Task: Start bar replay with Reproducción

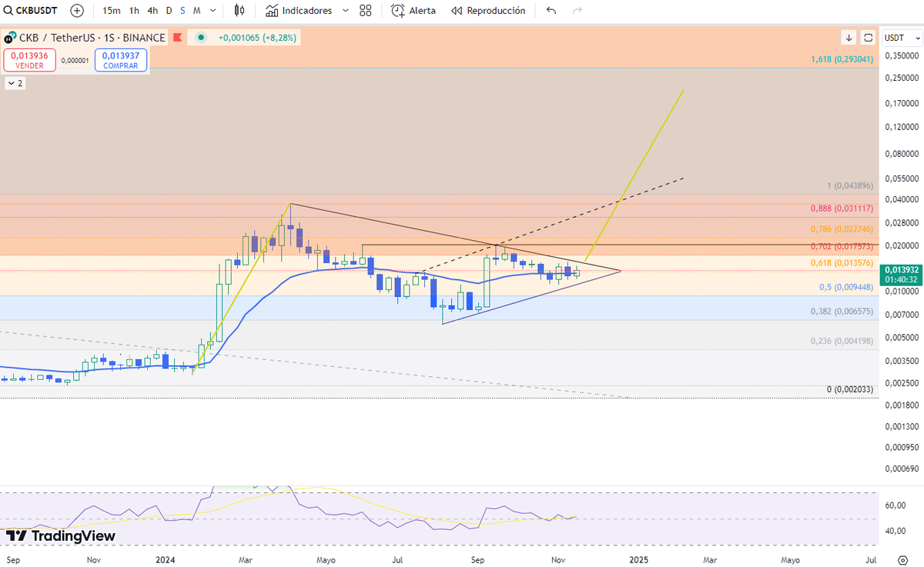Action: (488, 11)
